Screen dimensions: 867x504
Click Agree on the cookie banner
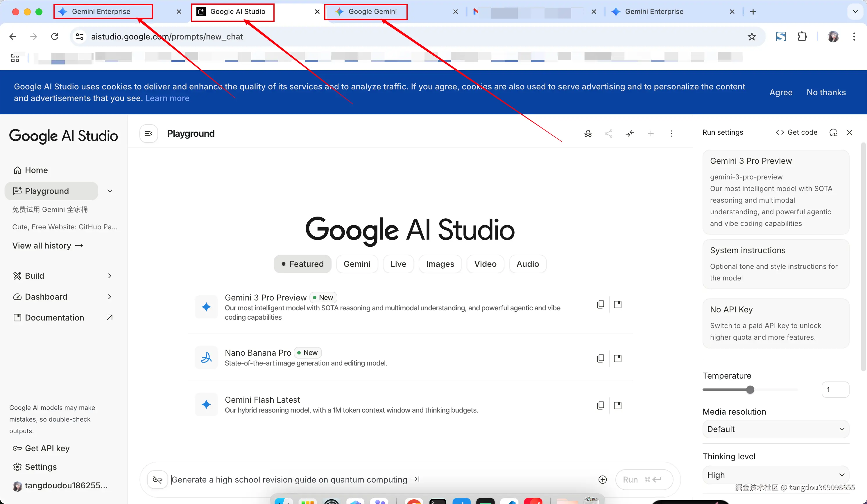point(781,92)
